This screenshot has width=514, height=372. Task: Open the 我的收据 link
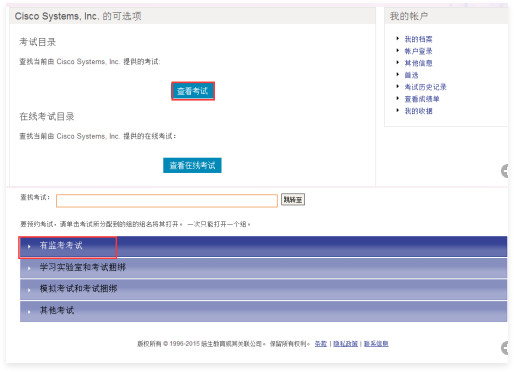pos(418,111)
